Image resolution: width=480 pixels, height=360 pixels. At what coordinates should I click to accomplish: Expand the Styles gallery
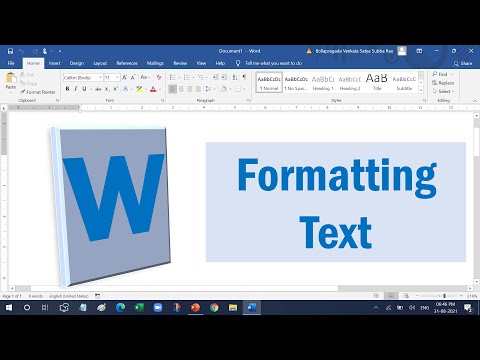(421, 90)
